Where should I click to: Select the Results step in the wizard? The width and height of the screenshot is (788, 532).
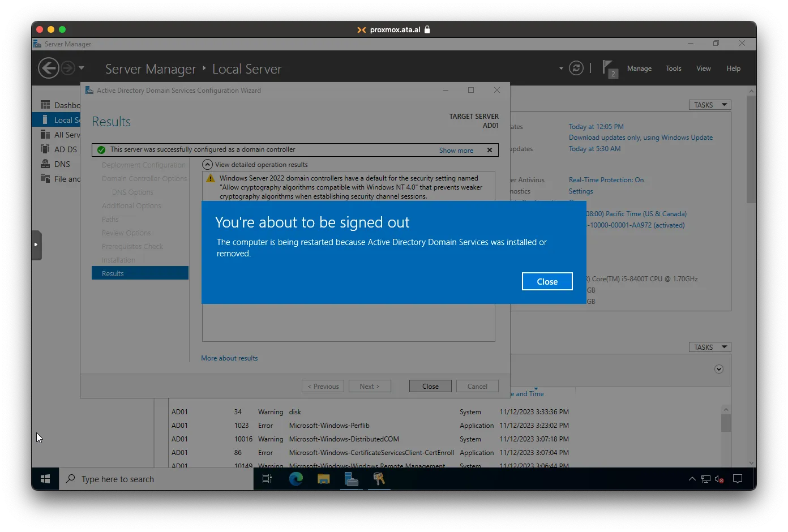140,273
